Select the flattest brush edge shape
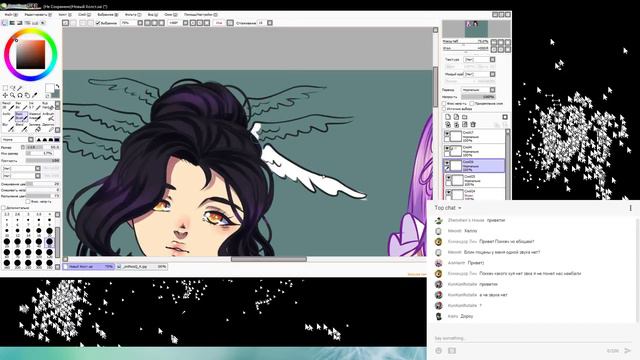This screenshot has height=360, width=640. (x=57, y=140)
